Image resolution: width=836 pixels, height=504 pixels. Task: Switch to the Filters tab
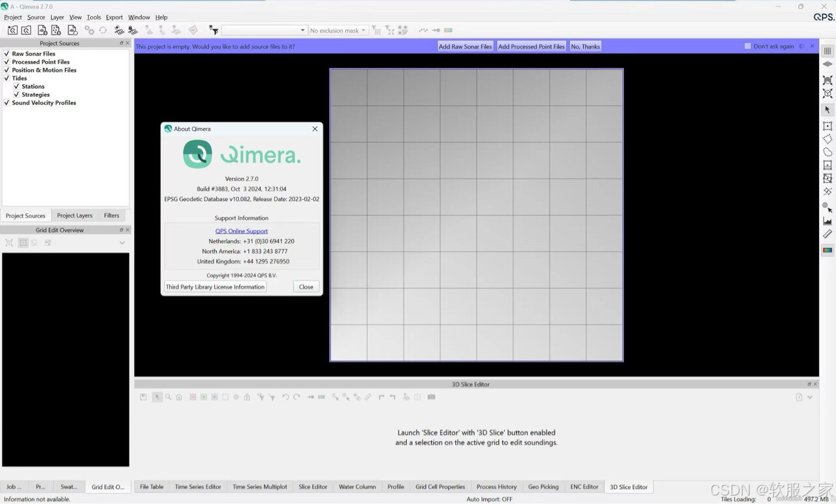click(112, 215)
